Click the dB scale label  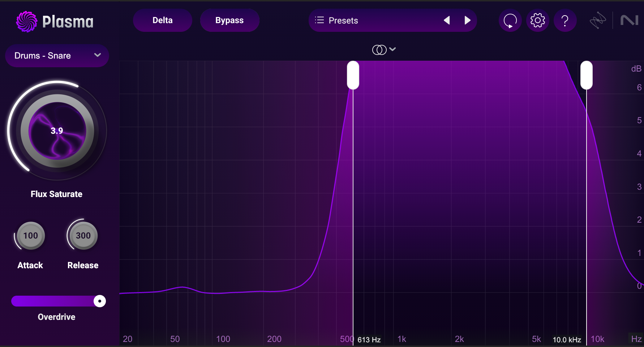tap(636, 69)
